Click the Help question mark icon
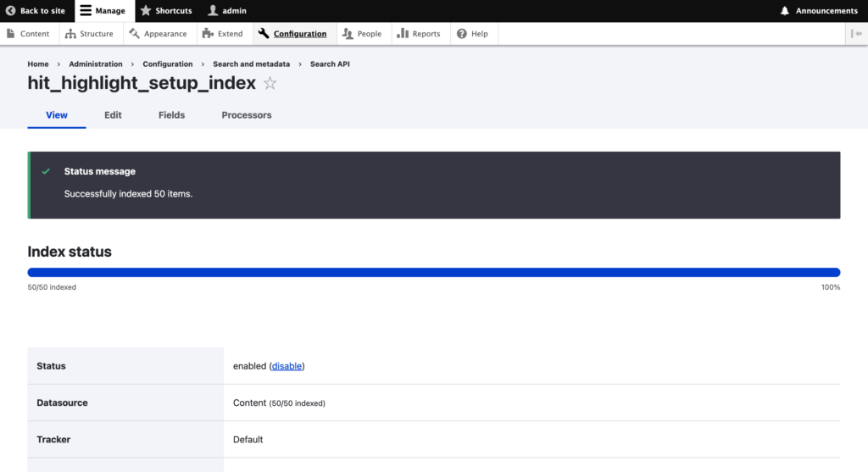This screenshot has width=868, height=472. pos(462,34)
